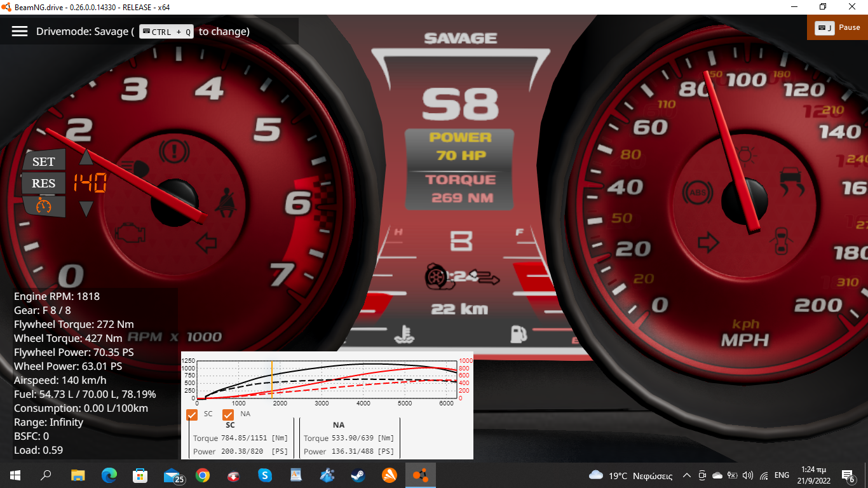This screenshot has width=868, height=488.
Task: Click the Engine RPM: 1818 line
Action: click(57, 296)
